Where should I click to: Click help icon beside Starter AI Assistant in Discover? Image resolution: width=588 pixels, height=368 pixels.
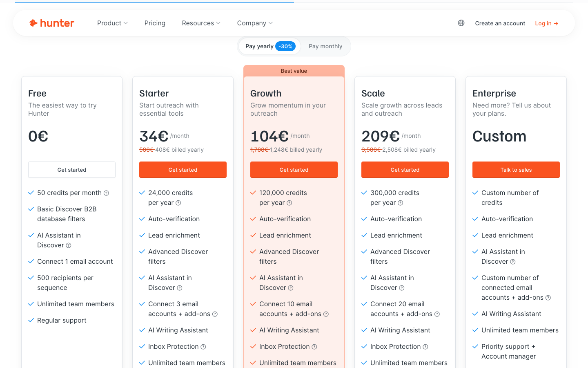click(x=180, y=288)
